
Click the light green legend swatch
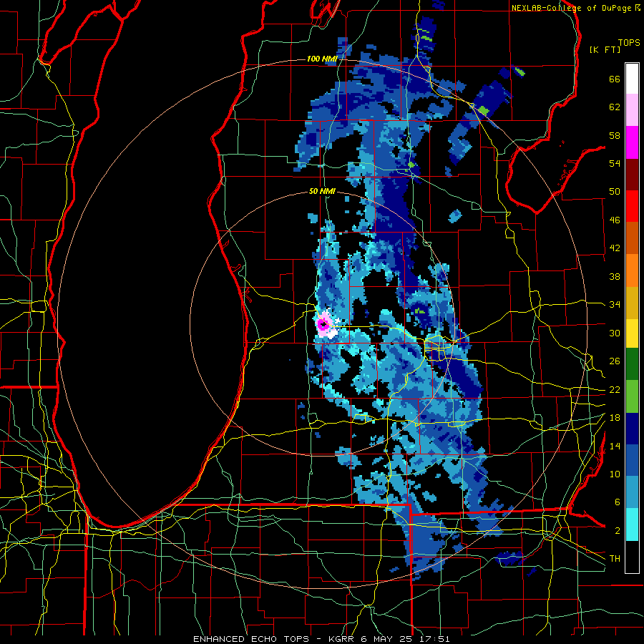click(x=632, y=396)
